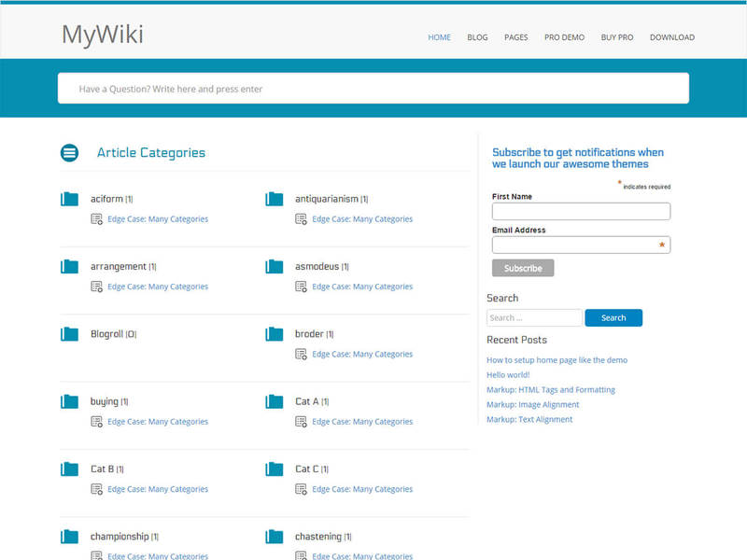This screenshot has height=560, width=747.
Task: Click the Email Address input field
Action: 574,245
